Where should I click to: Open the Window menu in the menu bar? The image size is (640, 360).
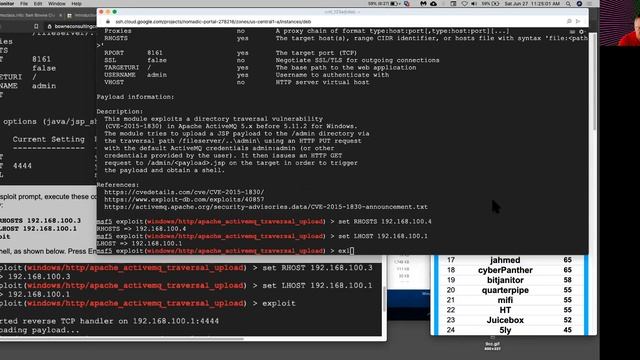(x=57, y=4)
